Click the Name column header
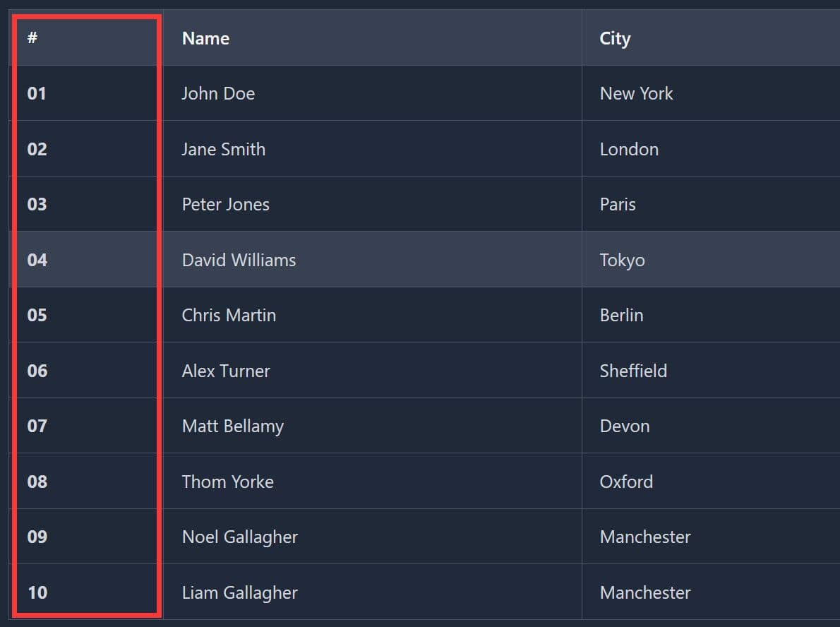Image resolution: width=840 pixels, height=627 pixels. click(x=205, y=39)
